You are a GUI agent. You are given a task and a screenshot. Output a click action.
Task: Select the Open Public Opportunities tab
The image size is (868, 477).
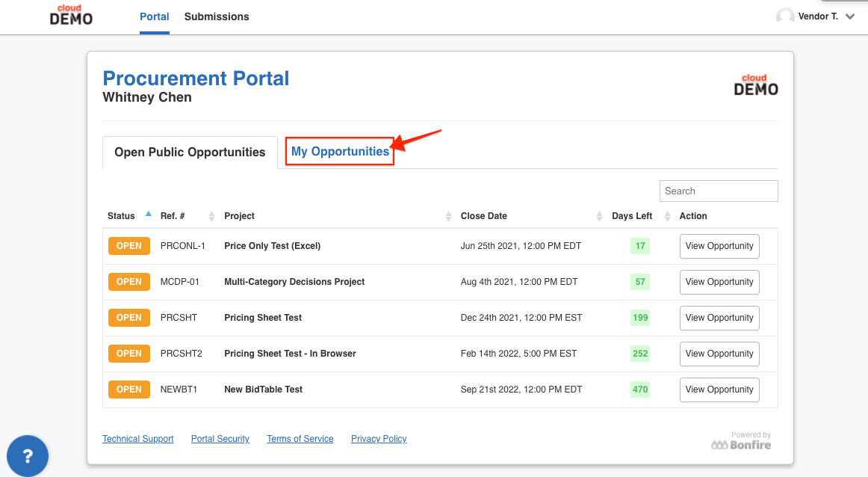(x=190, y=153)
